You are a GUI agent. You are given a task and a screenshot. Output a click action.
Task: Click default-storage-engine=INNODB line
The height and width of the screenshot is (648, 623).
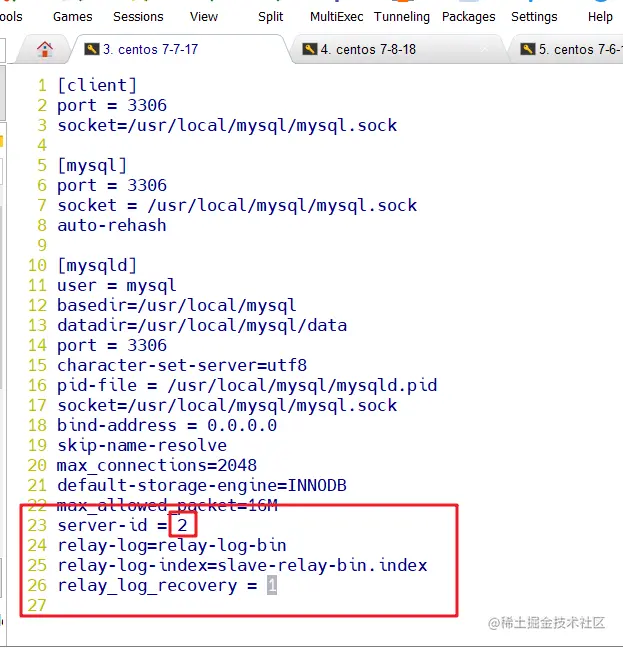[x=202, y=486]
